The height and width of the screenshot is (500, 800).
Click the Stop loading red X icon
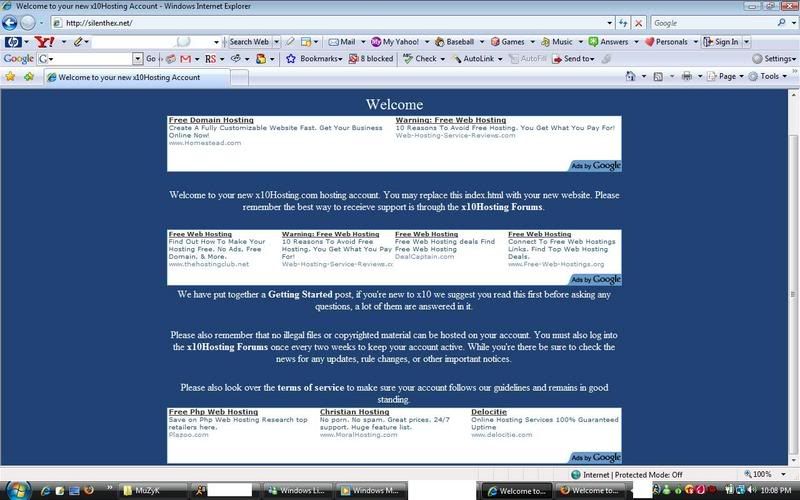[x=638, y=23]
